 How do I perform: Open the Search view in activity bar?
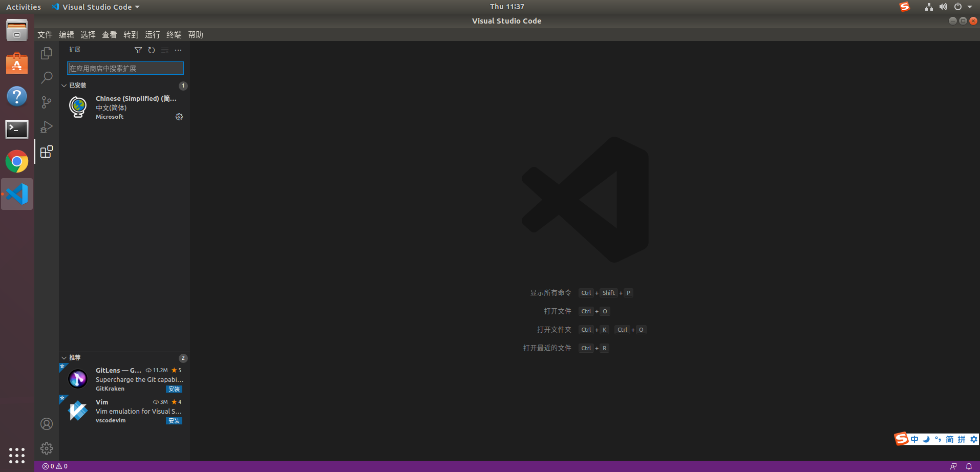[47, 78]
